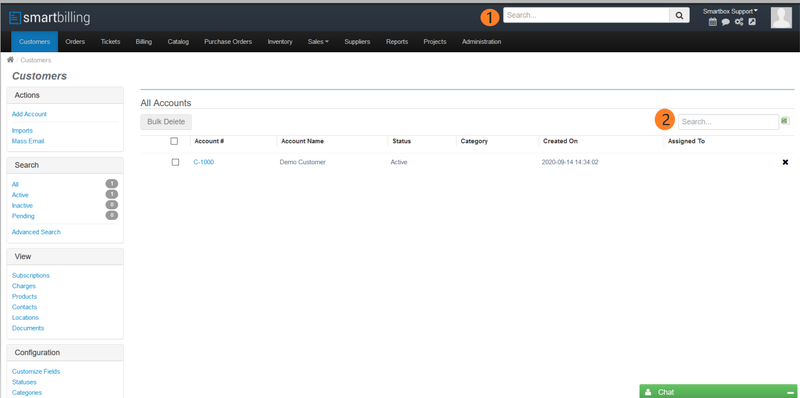
Task: Sort by Created On column header
Action: click(x=560, y=141)
